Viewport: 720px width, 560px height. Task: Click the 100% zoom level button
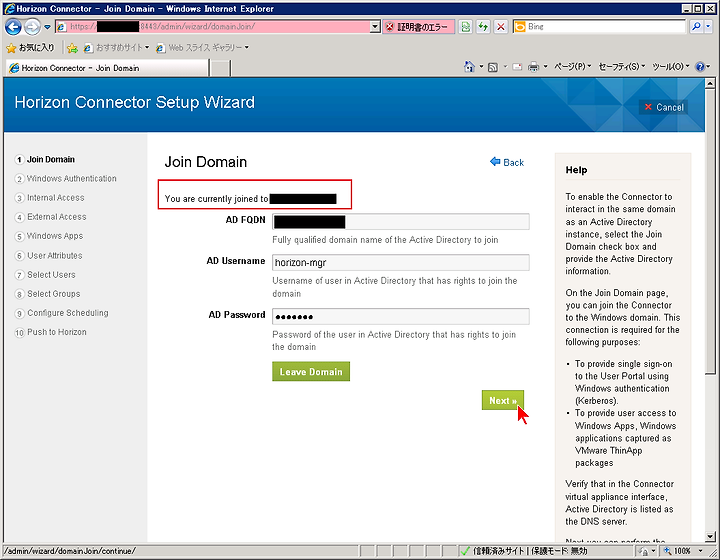click(678, 551)
